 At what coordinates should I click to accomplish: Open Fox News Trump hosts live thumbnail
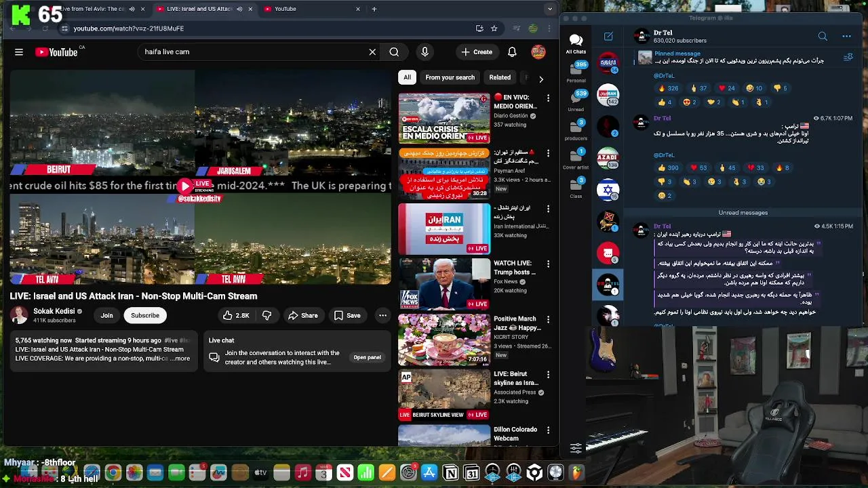(x=444, y=284)
